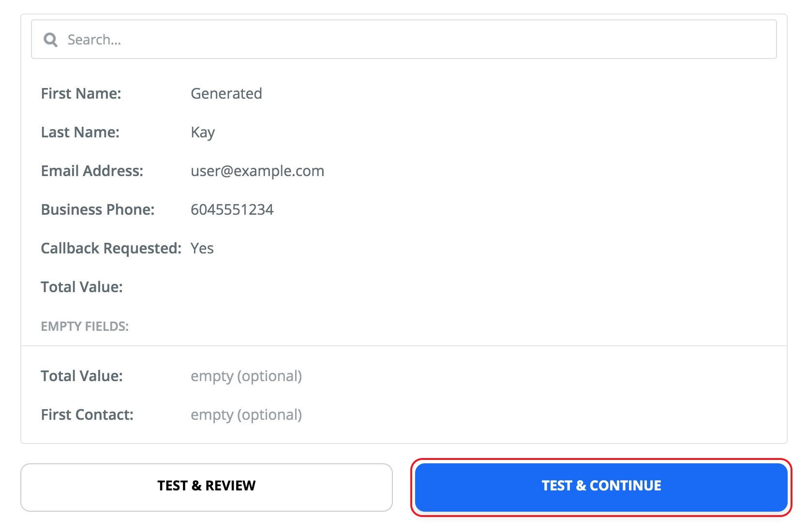This screenshot has height=532, width=807.
Task: Click the 'Yes' callback requested value
Action: click(202, 248)
